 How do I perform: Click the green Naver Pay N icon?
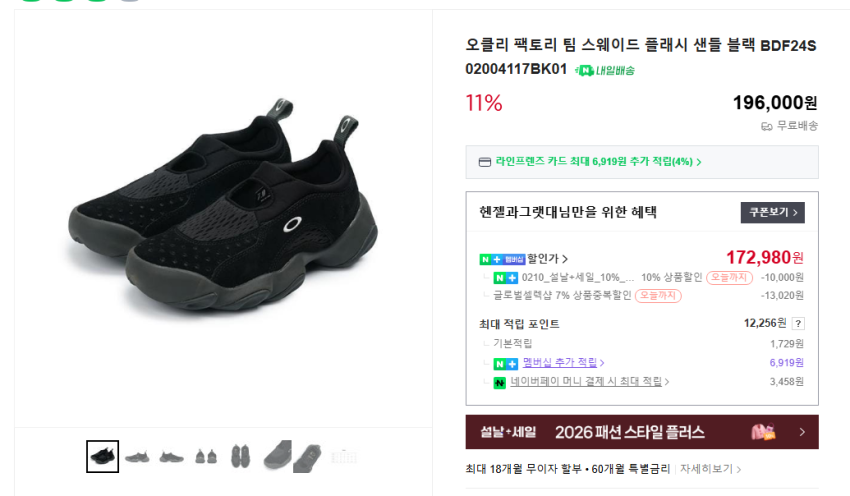(x=499, y=383)
